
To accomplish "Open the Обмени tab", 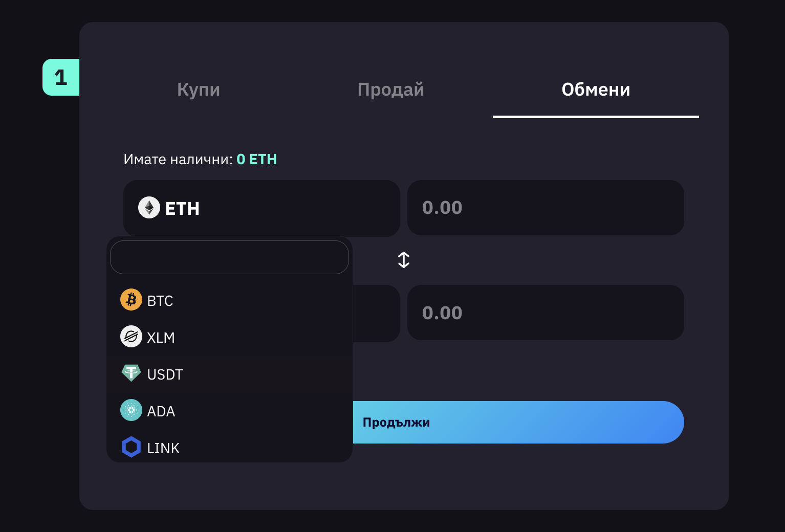I will coord(596,90).
